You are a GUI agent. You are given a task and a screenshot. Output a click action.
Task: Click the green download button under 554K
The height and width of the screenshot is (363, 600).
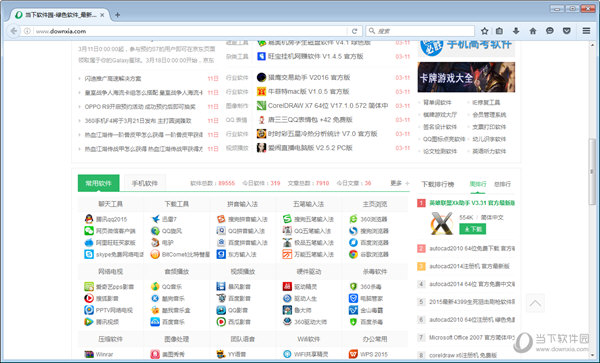[473, 229]
